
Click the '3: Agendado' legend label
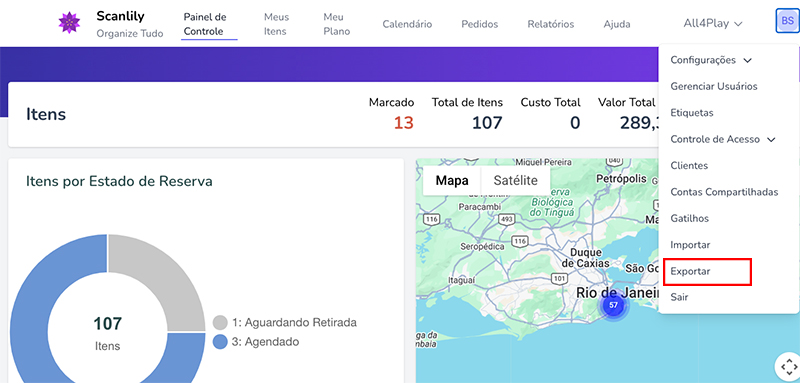[265, 342]
